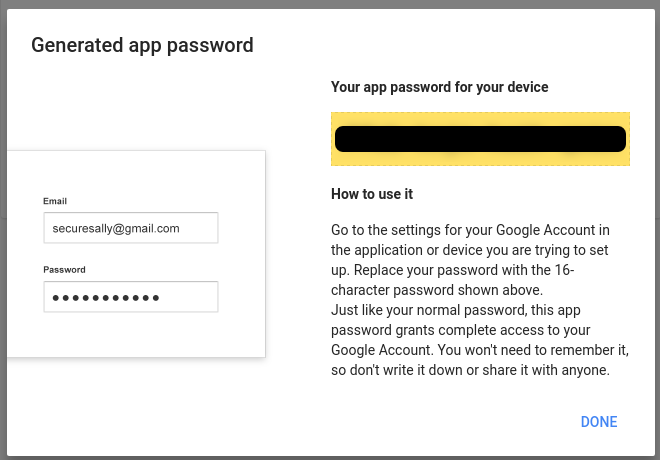Select the blacked-out generated password text
This screenshot has height=460, width=660.
[480, 139]
